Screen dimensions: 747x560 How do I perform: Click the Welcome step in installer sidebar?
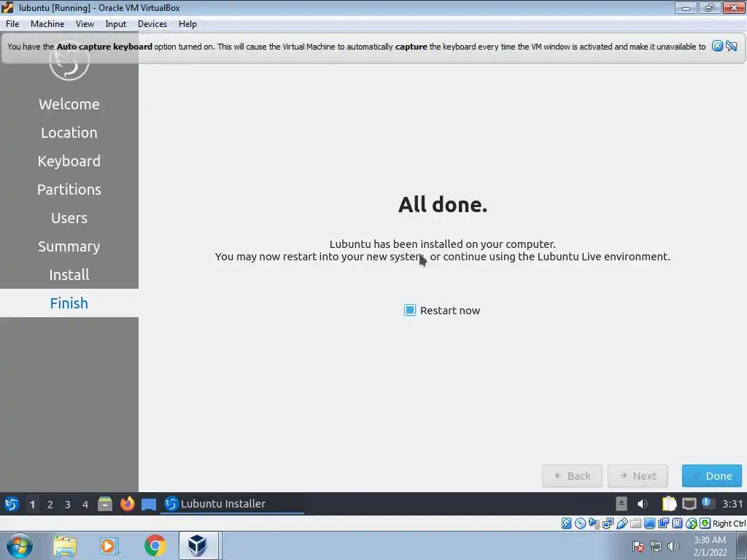tap(69, 104)
